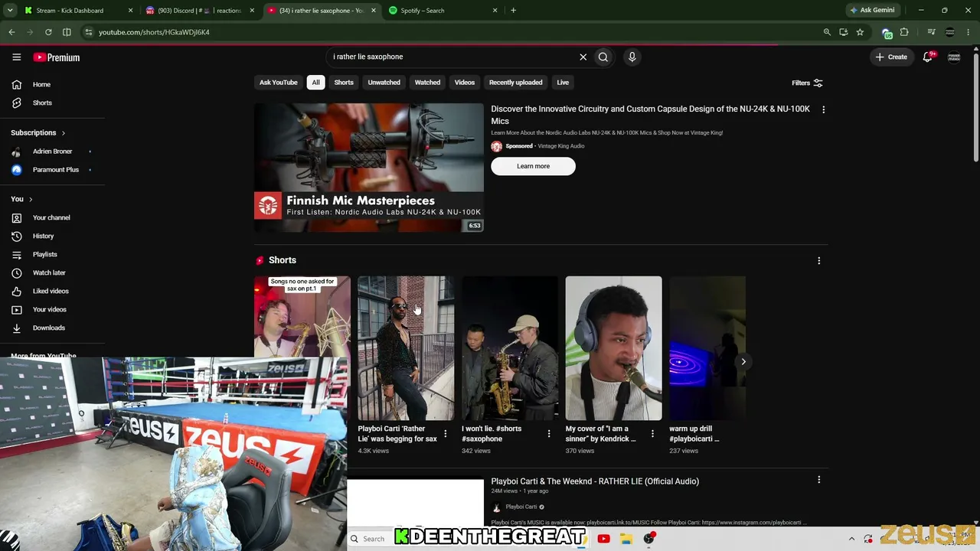Image resolution: width=980 pixels, height=551 pixels.
Task: Open the Adrien Broner subscription
Action: (x=52, y=152)
